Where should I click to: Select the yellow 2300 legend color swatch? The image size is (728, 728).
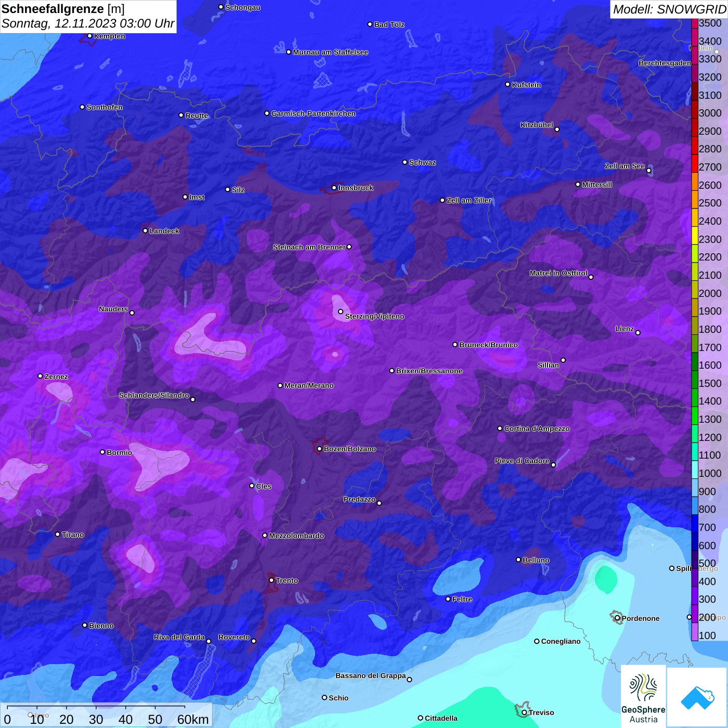(x=694, y=235)
